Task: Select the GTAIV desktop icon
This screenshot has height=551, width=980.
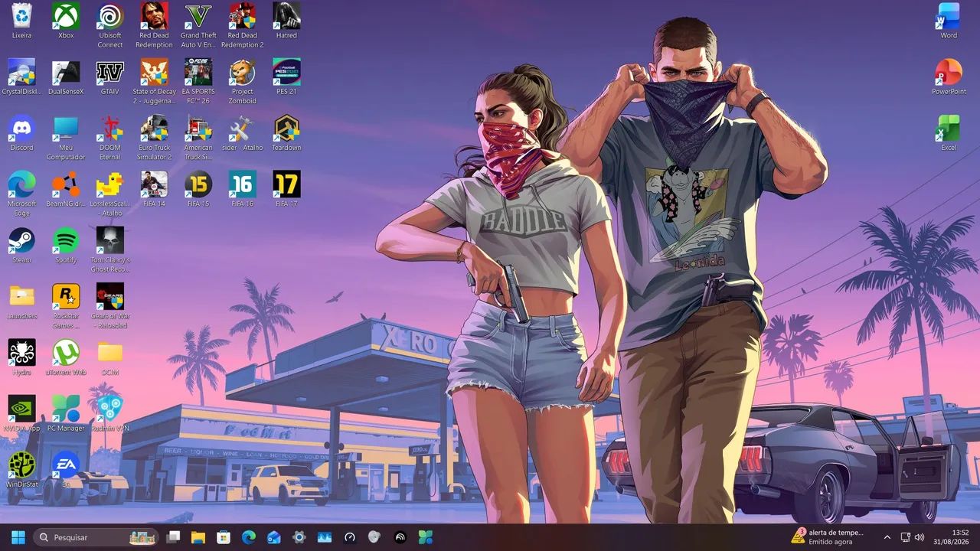Action: 110,77
